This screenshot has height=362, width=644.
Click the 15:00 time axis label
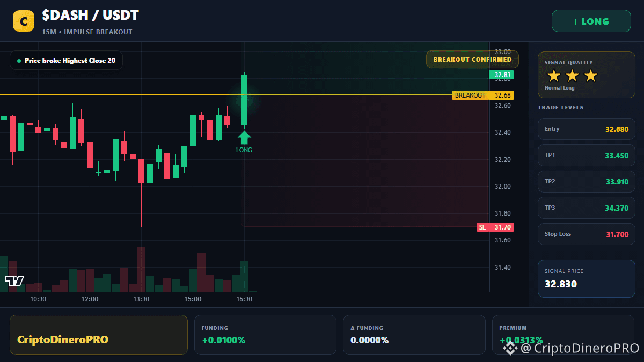(x=193, y=299)
